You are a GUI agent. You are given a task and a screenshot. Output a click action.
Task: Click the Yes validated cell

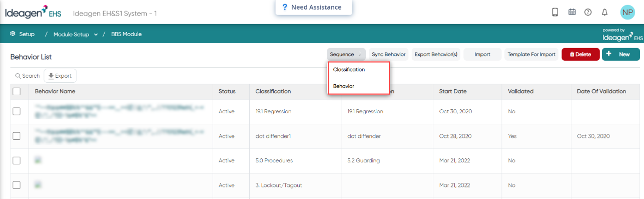tap(512, 136)
